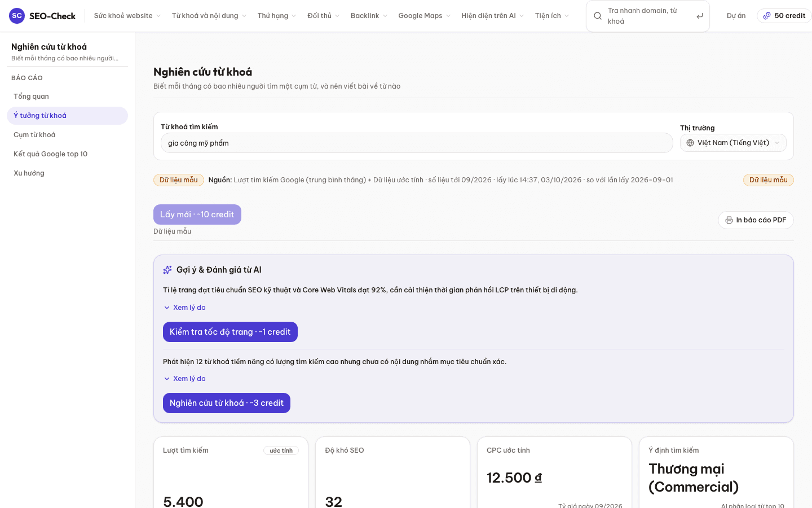Open the Hiện diện trên AI menu
Screen dimensions: 812x508
493,16
